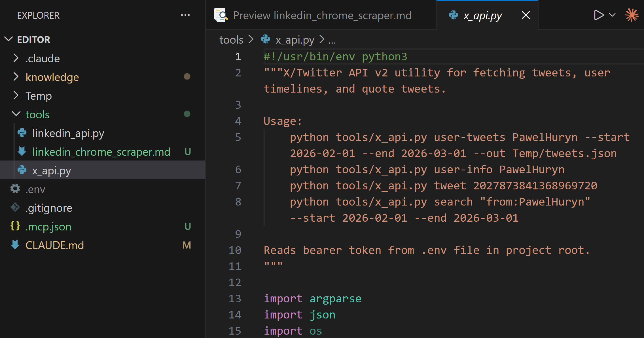This screenshot has height=338, width=644.
Task: Open the .gitignore file
Action: (x=49, y=208)
